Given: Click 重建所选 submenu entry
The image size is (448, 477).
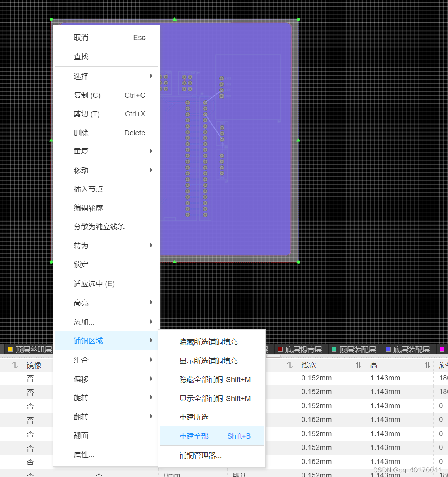Looking at the screenshot, I should click(212, 417).
